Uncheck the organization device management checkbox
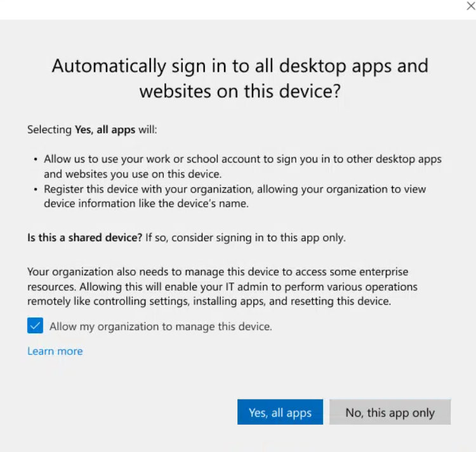 coord(35,326)
